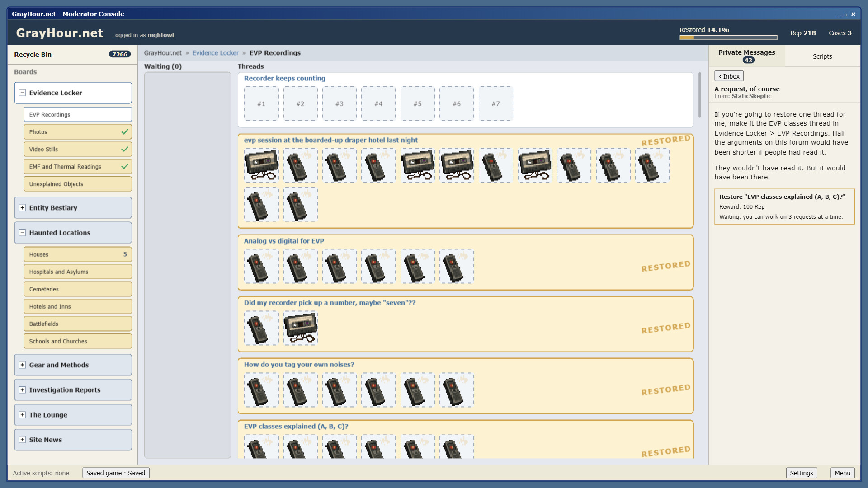Click first recorder in Analog vs digital thread

pyautogui.click(x=261, y=266)
